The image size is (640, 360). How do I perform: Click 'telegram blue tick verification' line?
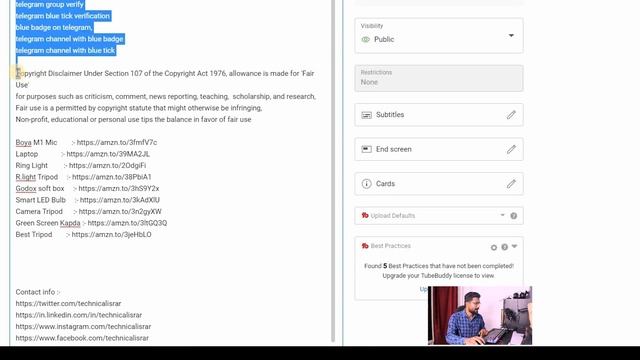pos(62,16)
